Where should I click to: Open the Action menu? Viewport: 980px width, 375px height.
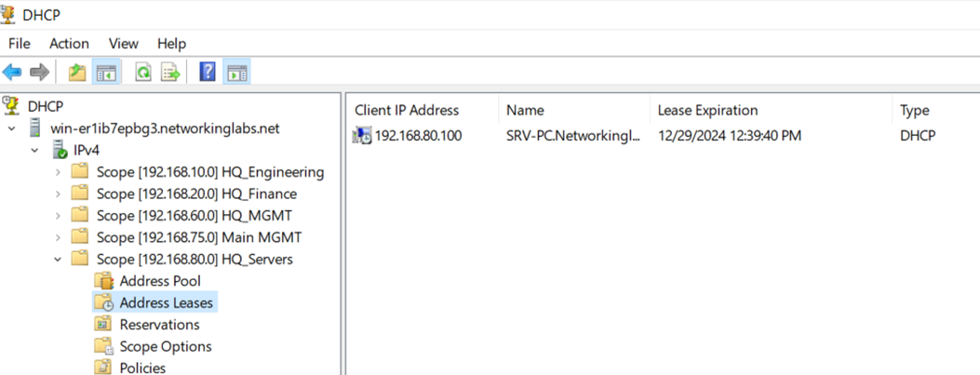pyautogui.click(x=70, y=44)
